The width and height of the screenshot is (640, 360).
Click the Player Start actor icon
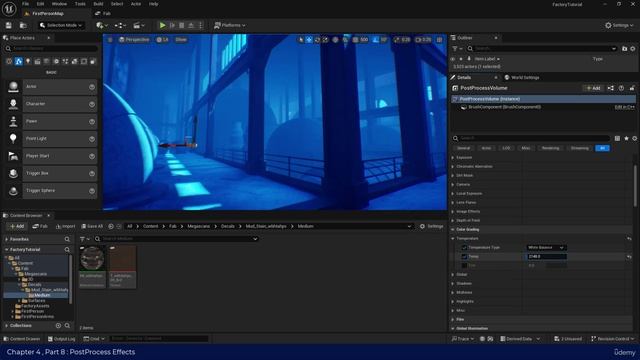point(13,156)
